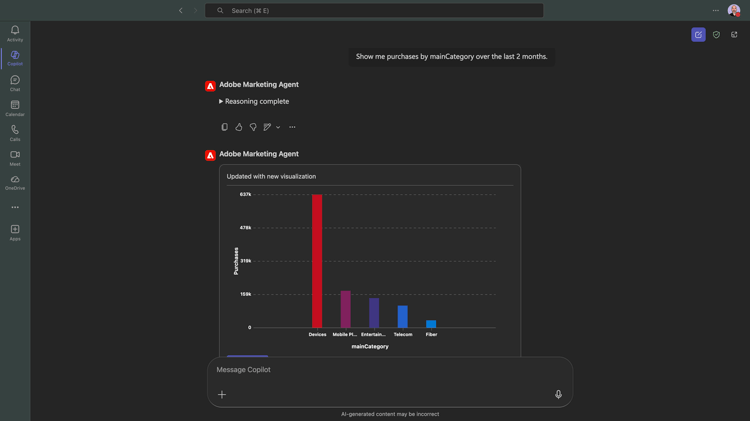Open Calls in the sidebar
750x421 pixels.
pyautogui.click(x=15, y=133)
